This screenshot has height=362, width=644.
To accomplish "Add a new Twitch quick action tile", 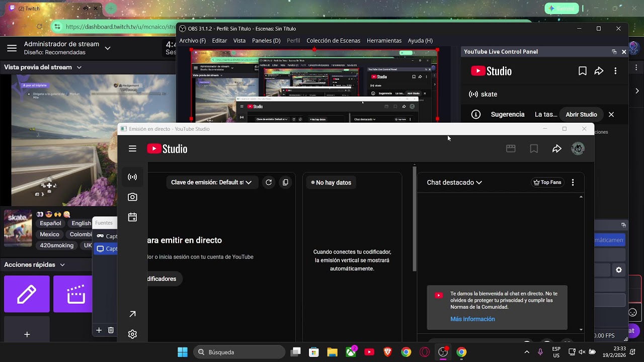I will click(27, 329).
